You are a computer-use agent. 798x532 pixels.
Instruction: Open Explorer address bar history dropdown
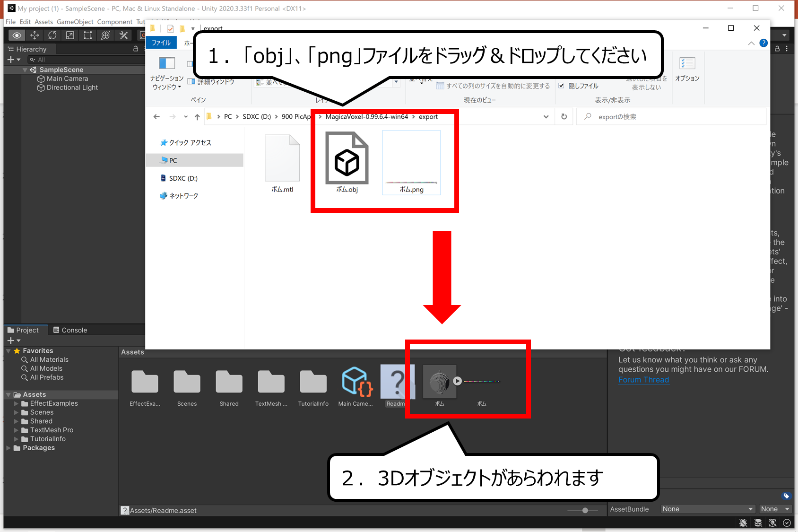click(546, 117)
